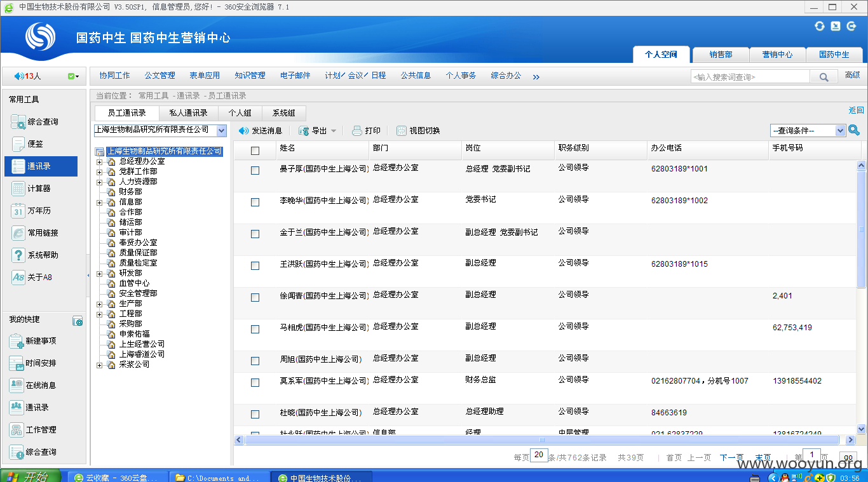Click the logout icon in the header
Image resolution: width=868 pixels, height=482 pixels.
coord(851,26)
